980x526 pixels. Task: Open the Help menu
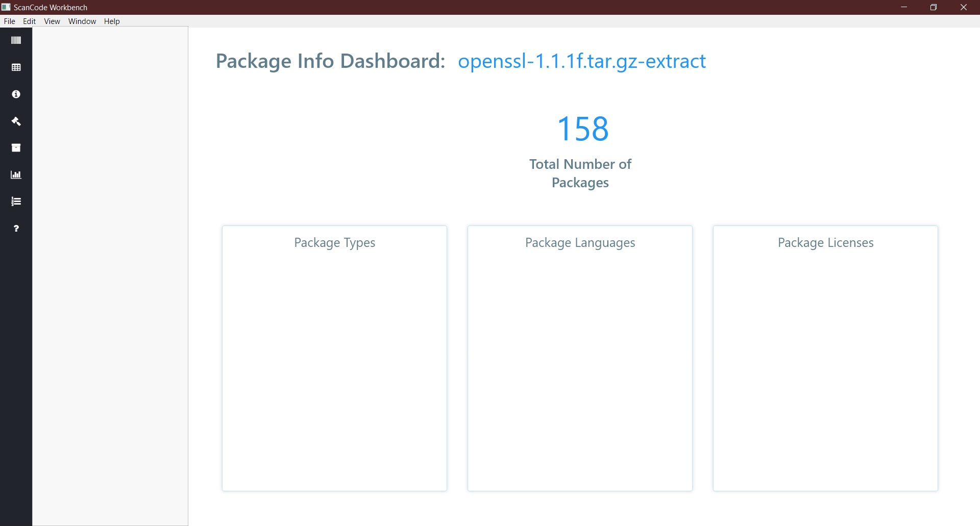pyautogui.click(x=111, y=21)
